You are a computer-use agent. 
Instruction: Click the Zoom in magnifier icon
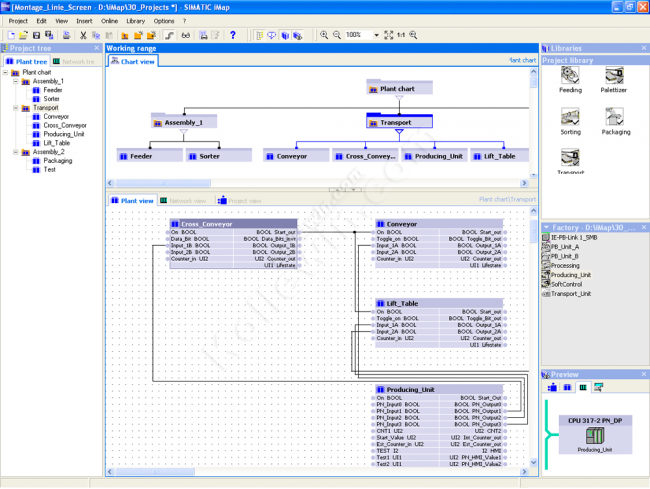click(323, 35)
